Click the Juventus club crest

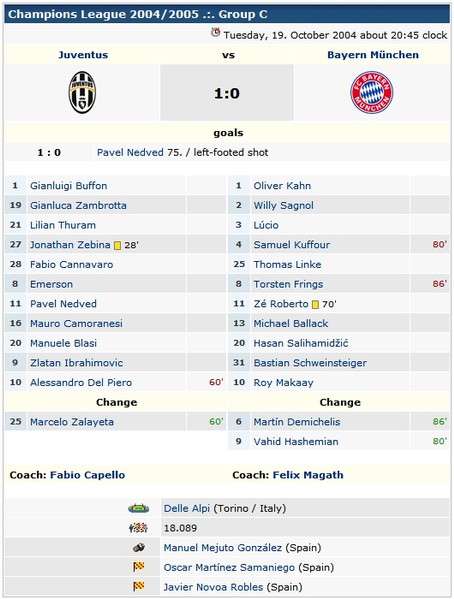click(x=82, y=92)
